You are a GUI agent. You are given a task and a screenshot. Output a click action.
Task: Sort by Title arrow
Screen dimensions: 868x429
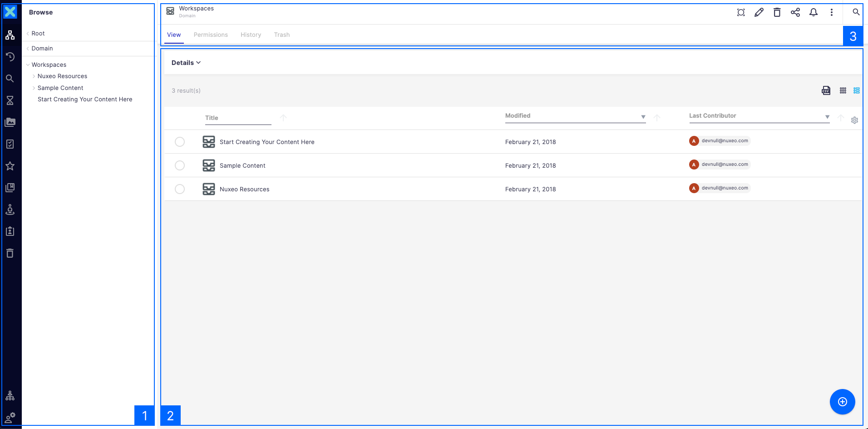283,118
